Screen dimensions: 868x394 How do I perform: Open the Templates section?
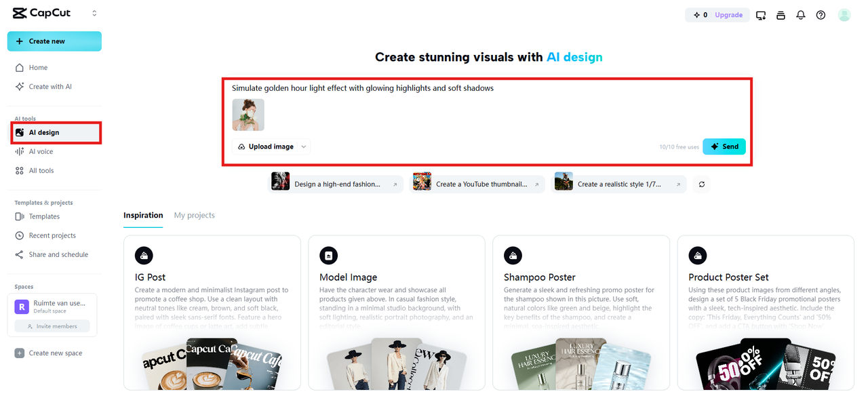point(44,216)
